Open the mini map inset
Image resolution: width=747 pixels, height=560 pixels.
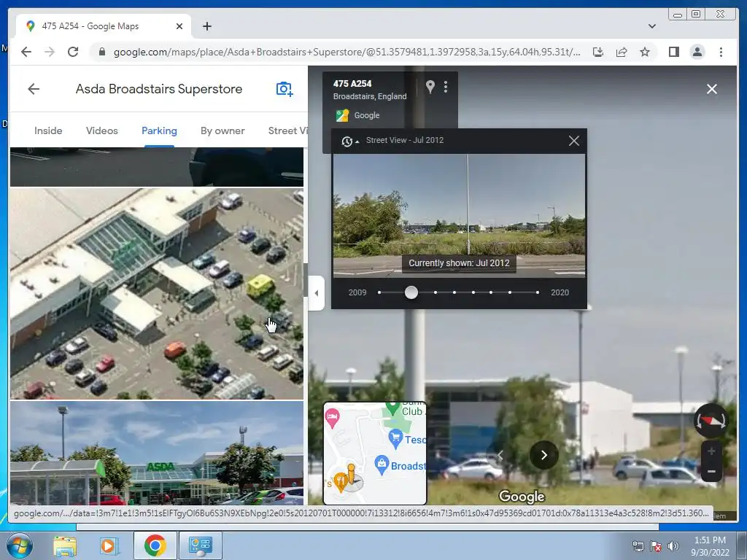pos(375,454)
